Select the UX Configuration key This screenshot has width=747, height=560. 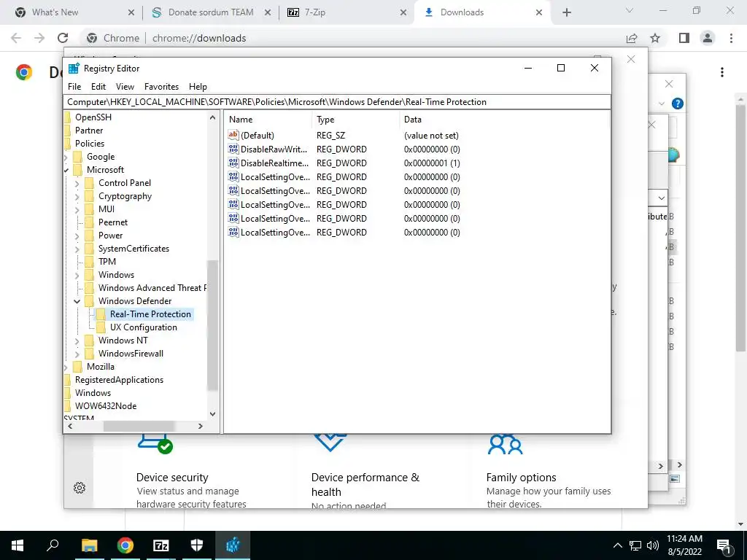tap(144, 327)
